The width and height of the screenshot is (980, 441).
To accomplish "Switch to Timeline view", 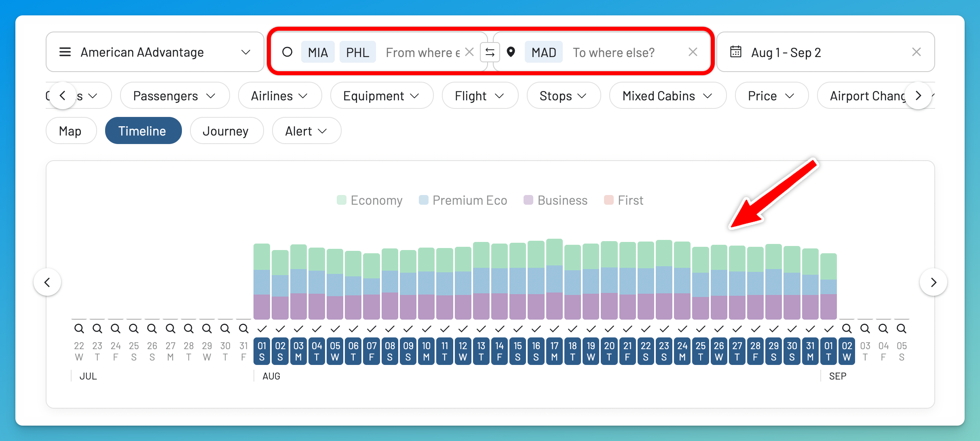I will pyautogui.click(x=143, y=131).
